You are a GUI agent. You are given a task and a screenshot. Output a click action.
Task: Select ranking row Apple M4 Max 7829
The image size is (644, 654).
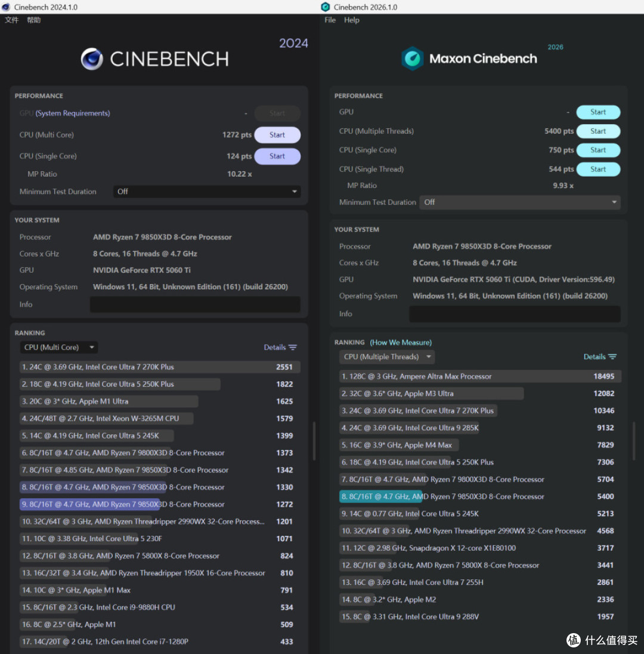click(x=480, y=445)
